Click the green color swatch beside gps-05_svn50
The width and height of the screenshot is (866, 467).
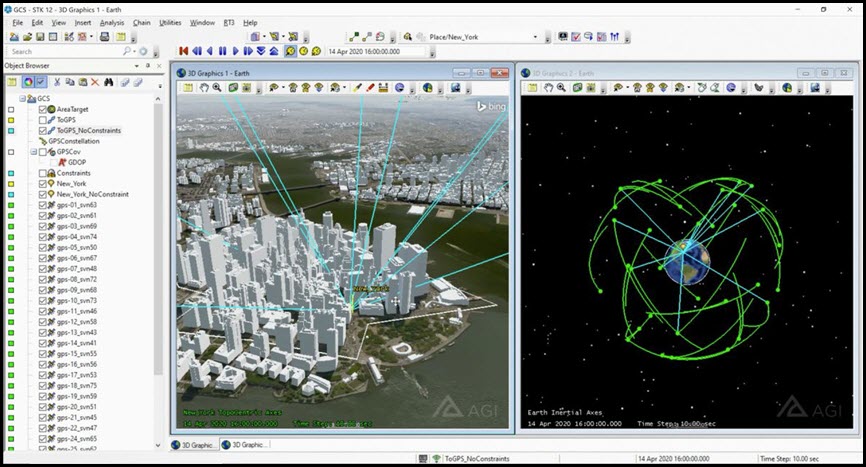pyautogui.click(x=11, y=247)
